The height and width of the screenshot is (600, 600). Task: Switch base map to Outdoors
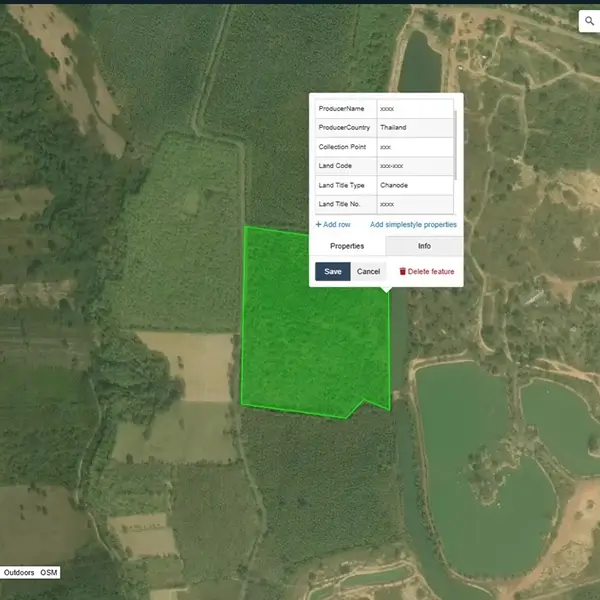point(19,573)
